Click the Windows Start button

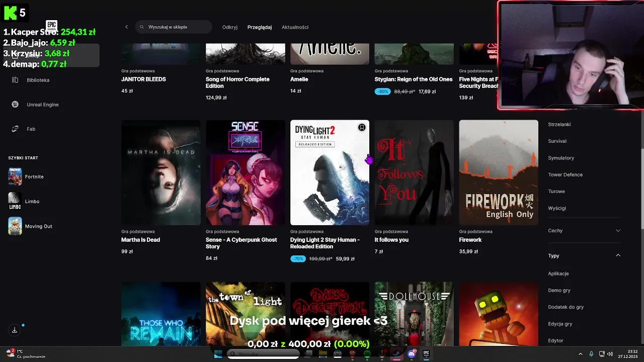(x=218, y=354)
